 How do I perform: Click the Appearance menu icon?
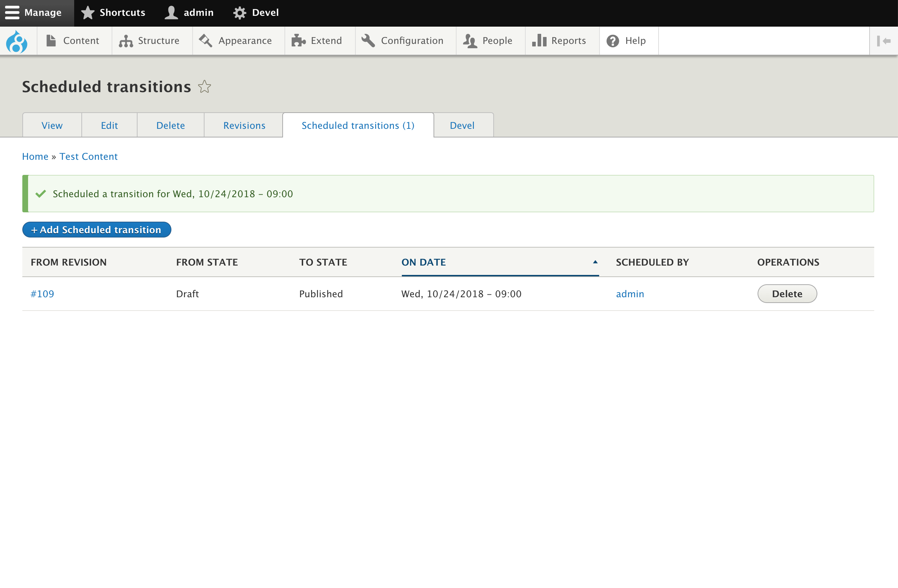[x=206, y=41]
